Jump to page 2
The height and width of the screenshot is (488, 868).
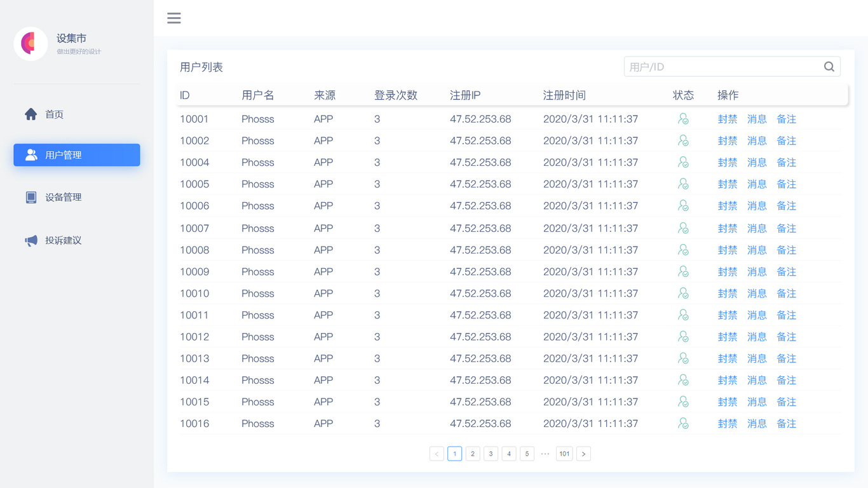(x=473, y=454)
